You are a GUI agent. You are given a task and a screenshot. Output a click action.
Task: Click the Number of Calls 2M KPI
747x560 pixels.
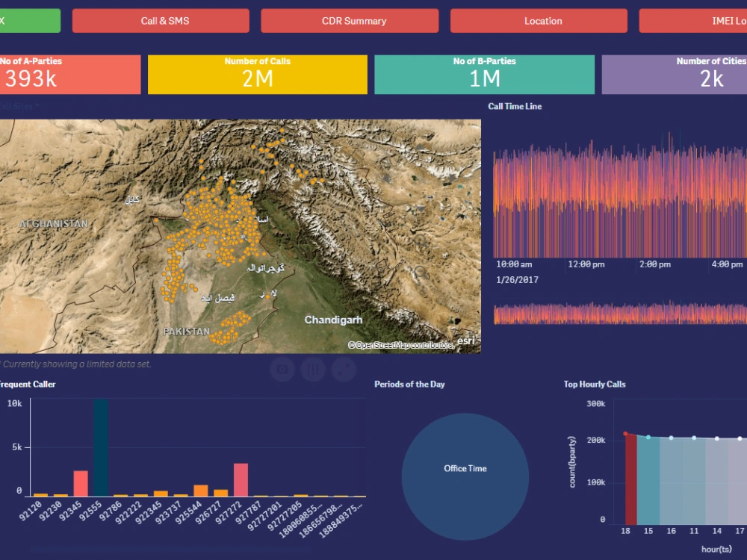[258, 74]
